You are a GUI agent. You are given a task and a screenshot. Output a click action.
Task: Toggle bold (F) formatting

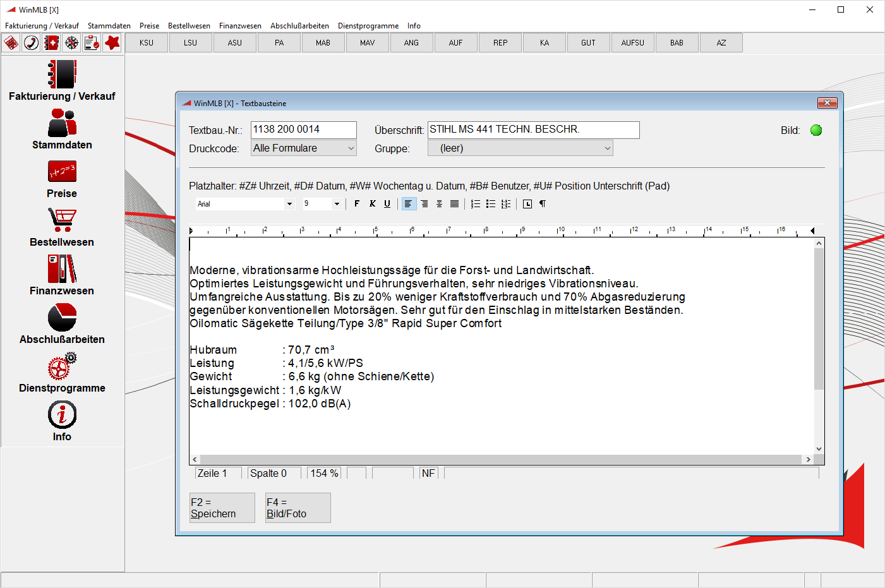[357, 204]
